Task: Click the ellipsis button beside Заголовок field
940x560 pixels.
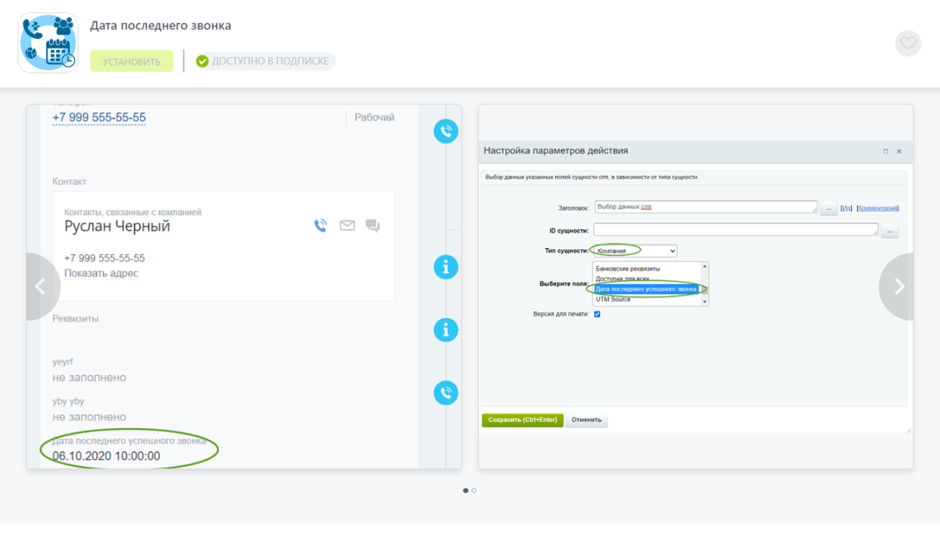Action: pyautogui.click(x=828, y=208)
